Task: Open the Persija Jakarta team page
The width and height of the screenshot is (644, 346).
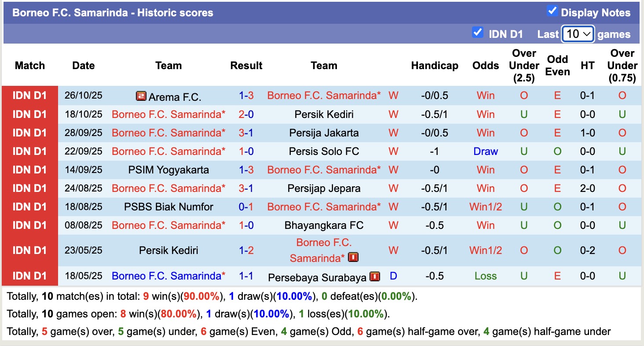Action: [x=324, y=133]
